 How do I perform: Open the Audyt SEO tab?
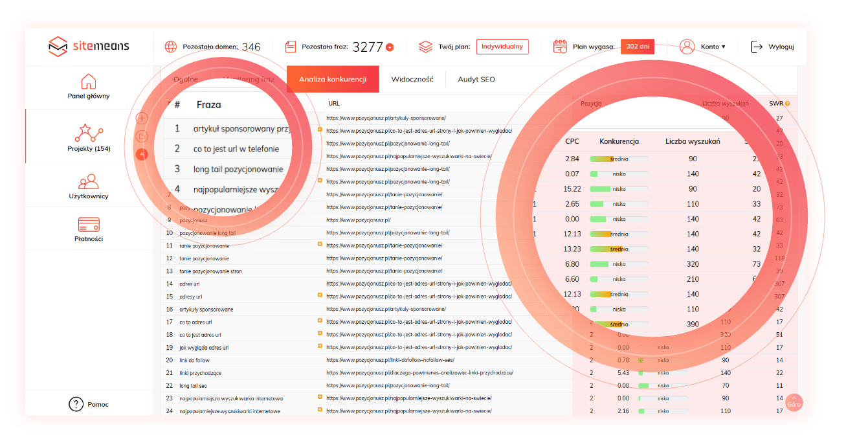[476, 79]
